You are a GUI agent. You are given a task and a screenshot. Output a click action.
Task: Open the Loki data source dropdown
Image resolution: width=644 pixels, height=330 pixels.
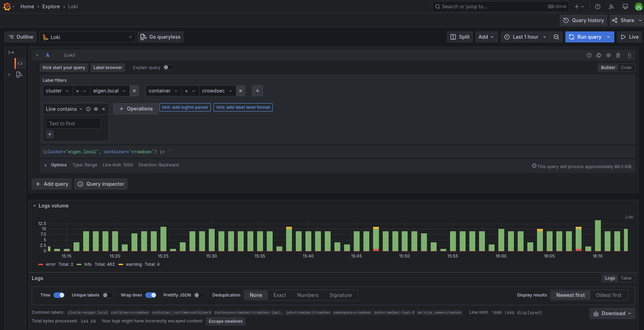(x=87, y=37)
